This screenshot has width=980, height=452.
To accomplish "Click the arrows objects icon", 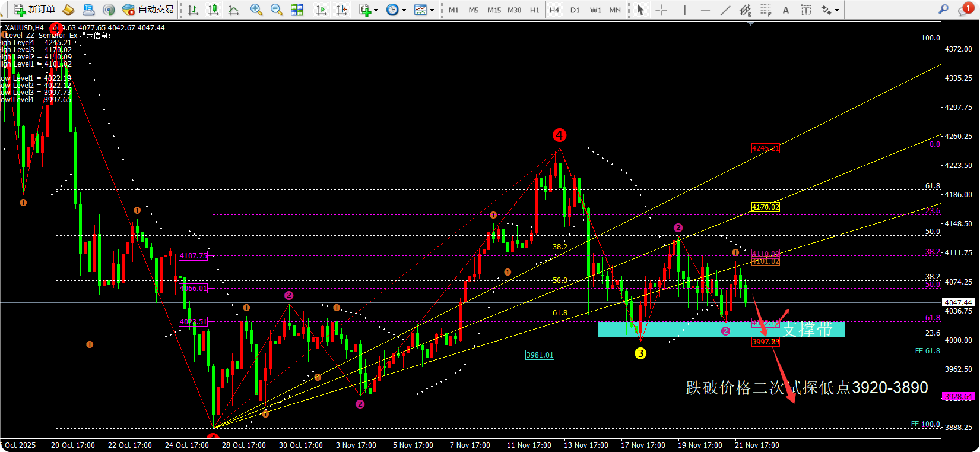I will pos(826,10).
